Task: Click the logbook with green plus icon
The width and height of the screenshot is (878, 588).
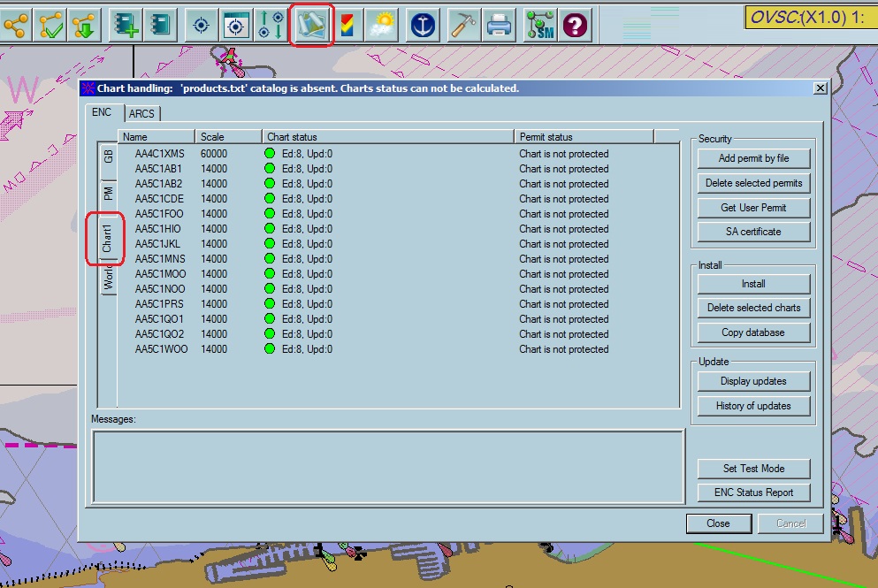Action: pyautogui.click(x=125, y=25)
